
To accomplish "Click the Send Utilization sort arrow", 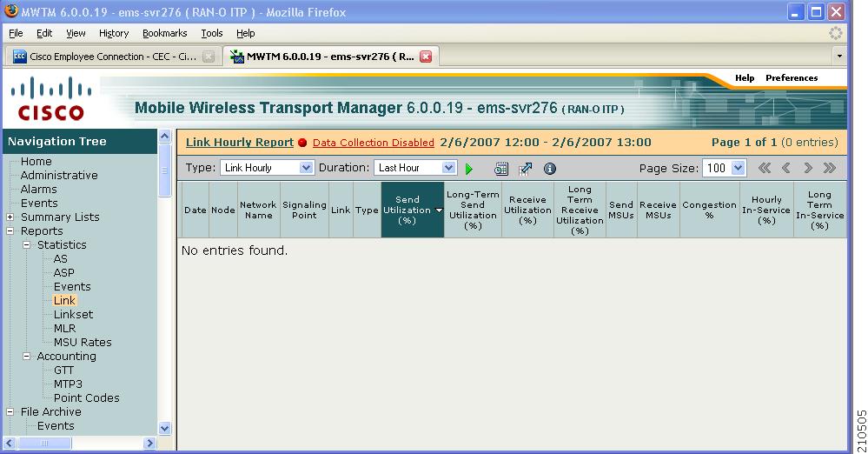I will click(x=439, y=210).
